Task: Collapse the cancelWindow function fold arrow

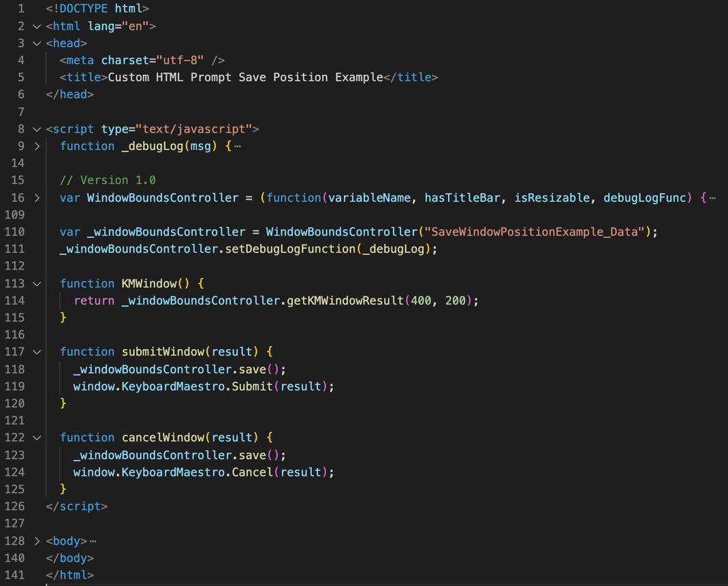Action: click(37, 437)
